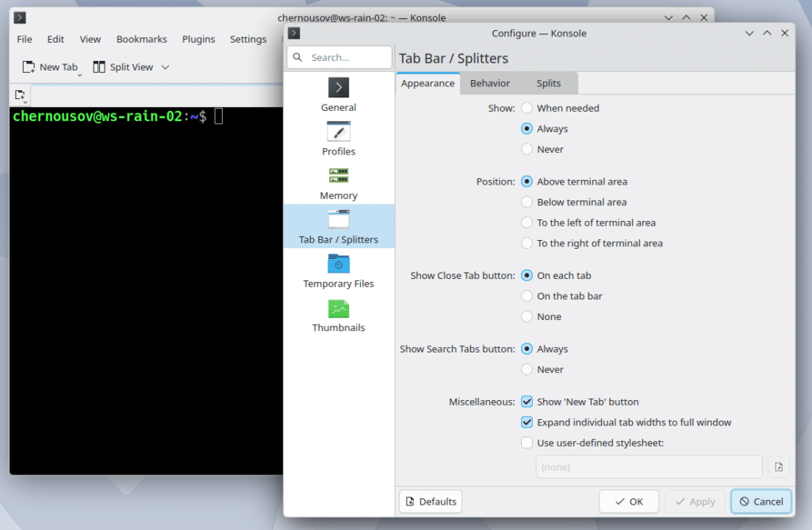Viewport: 812px width, 530px height.
Task: Open the Memory settings page
Action: (x=339, y=182)
